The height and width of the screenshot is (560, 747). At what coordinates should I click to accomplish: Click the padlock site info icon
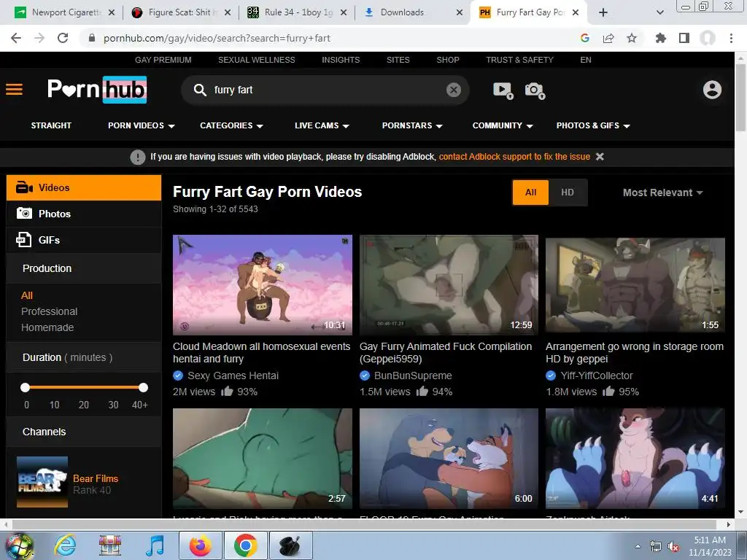[x=92, y=38]
